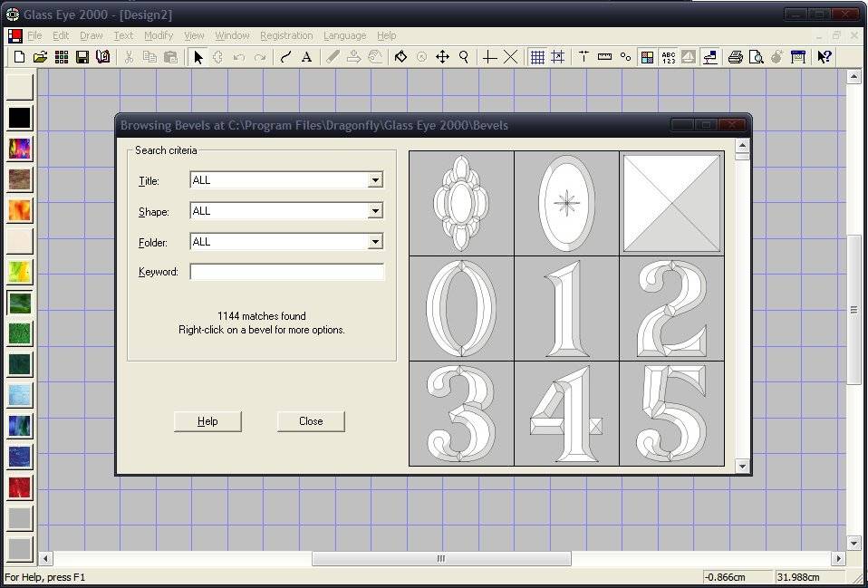Image resolution: width=868 pixels, height=588 pixels.
Task: Open the Registration menu
Action: point(286,35)
